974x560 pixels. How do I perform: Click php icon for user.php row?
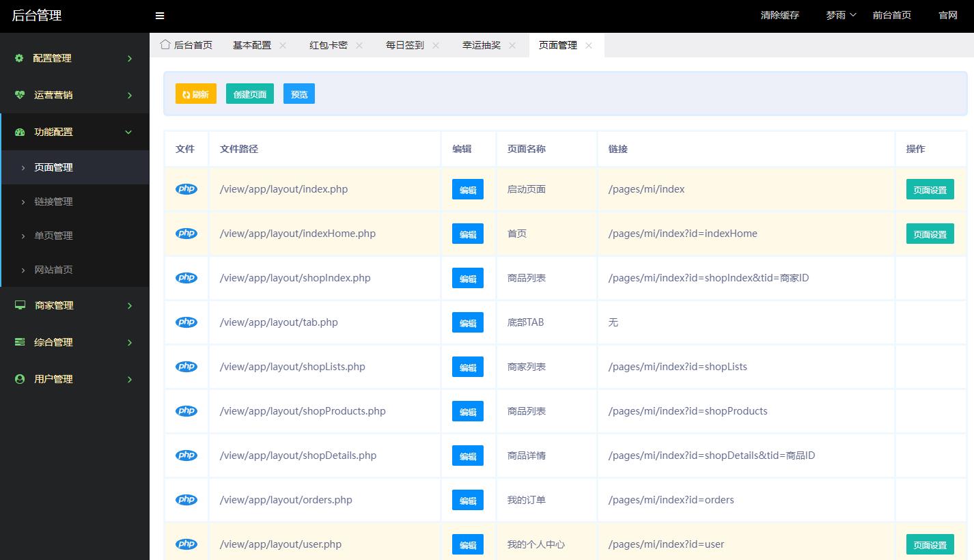coord(186,544)
